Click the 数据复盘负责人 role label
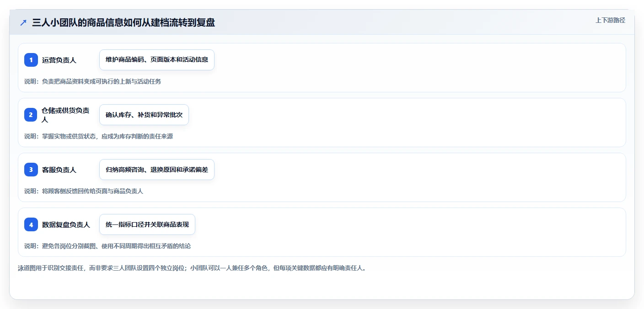The height and width of the screenshot is (309, 644). coord(66,224)
